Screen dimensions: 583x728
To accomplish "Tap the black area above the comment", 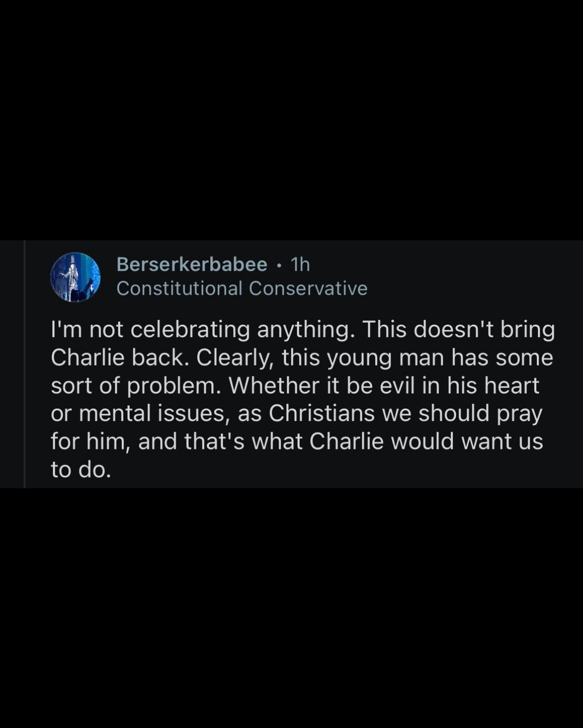I will pos(291,120).
